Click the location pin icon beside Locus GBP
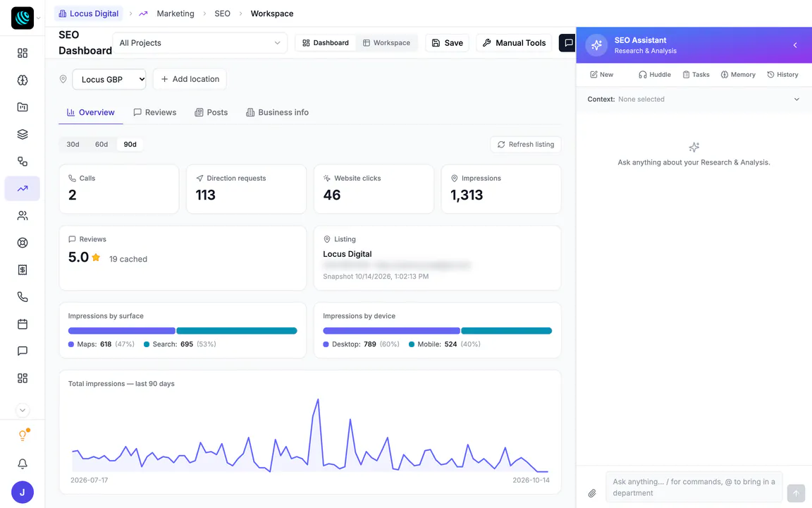This screenshot has height=508, width=812. [63, 79]
